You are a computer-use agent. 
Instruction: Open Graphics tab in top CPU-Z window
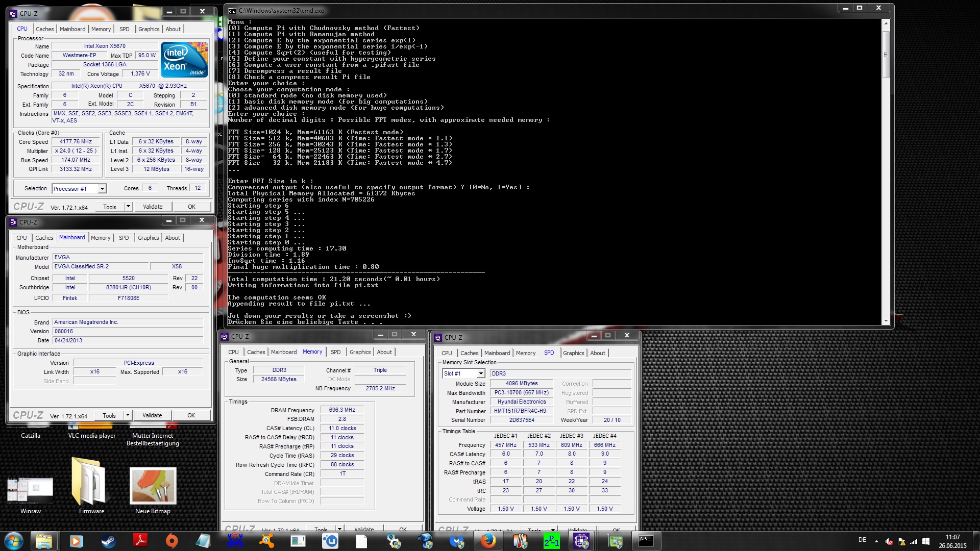[149, 29]
